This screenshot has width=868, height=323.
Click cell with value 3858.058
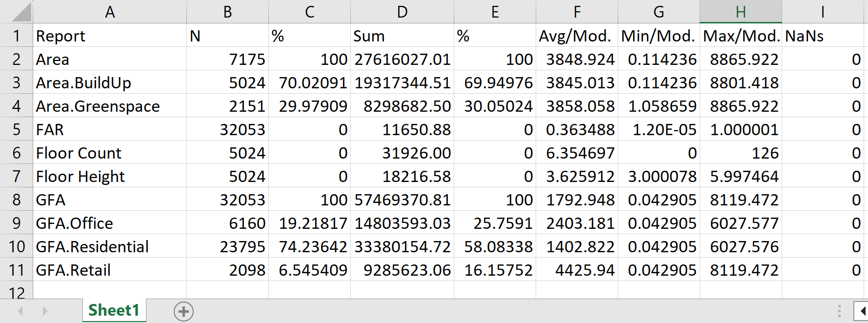(577, 106)
